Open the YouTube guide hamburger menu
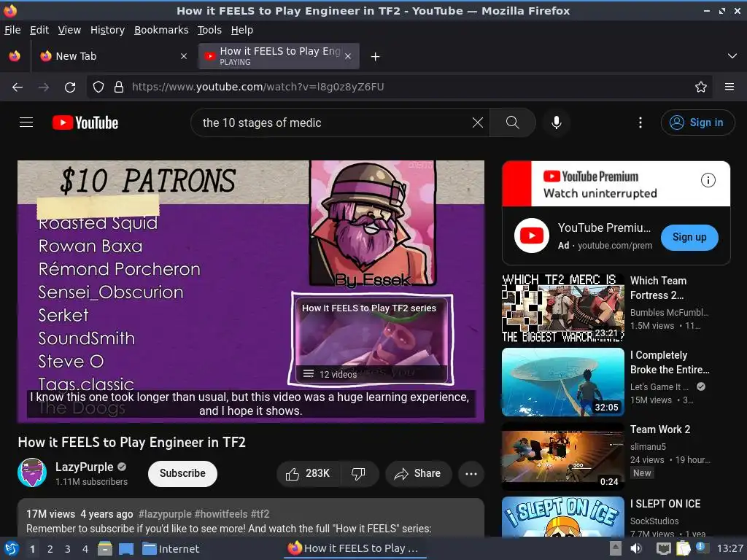The width and height of the screenshot is (747, 560). coord(26,122)
